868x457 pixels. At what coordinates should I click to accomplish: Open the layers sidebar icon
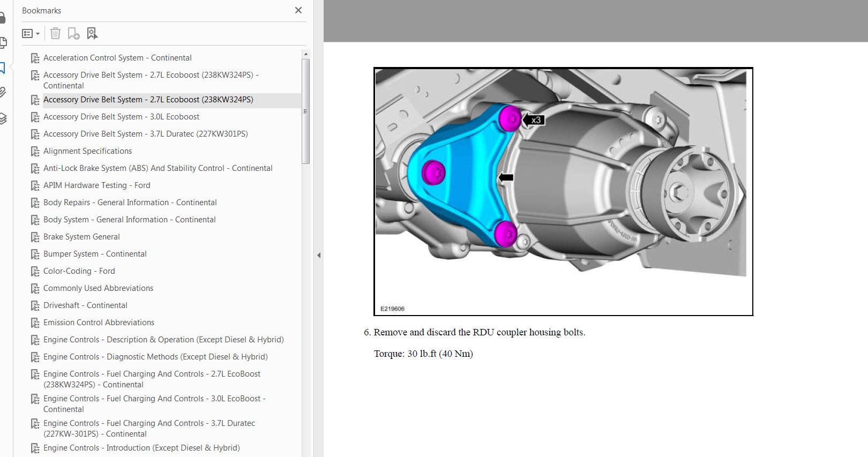(x=3, y=118)
